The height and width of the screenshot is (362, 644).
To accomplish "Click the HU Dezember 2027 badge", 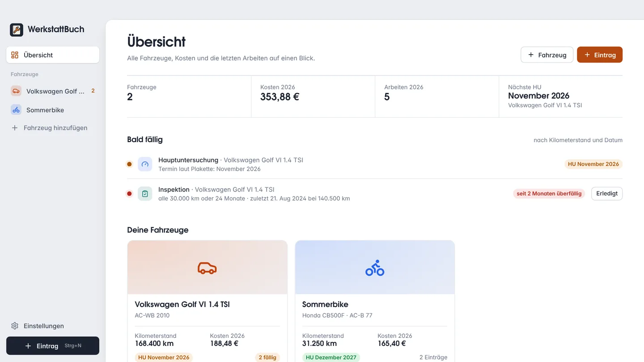I will click(331, 357).
